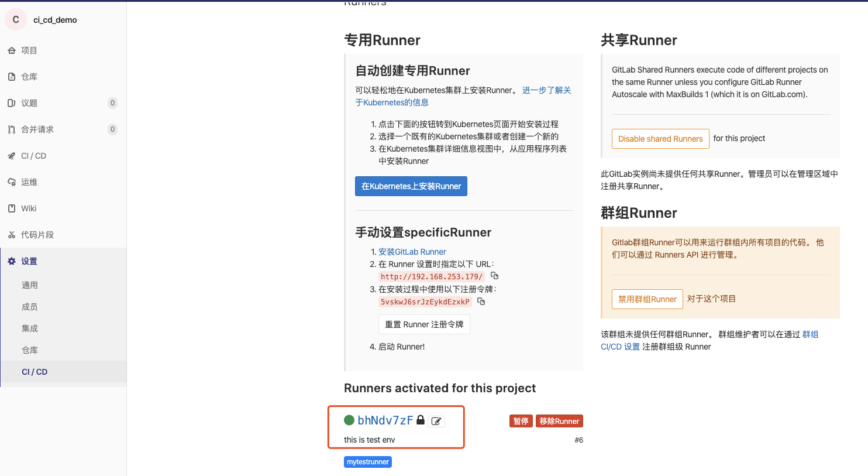Image resolution: width=868 pixels, height=476 pixels.
Task: Click the registration token 5vskwJ6srJzEykdEzxkP
Action: tap(425, 302)
